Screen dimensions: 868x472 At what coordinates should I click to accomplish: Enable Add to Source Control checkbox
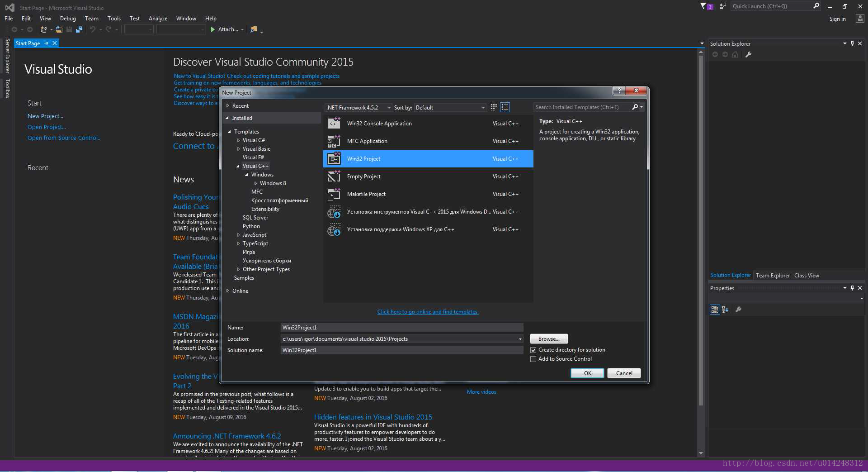[x=533, y=359]
